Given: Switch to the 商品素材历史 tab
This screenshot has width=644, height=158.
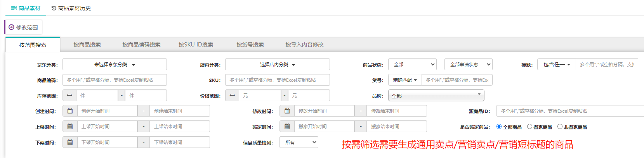Looking at the screenshot, I should (71, 8).
